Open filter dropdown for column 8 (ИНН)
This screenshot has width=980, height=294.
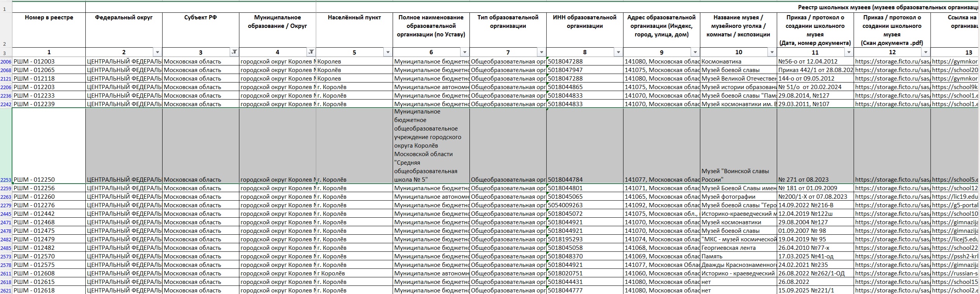coord(618,52)
